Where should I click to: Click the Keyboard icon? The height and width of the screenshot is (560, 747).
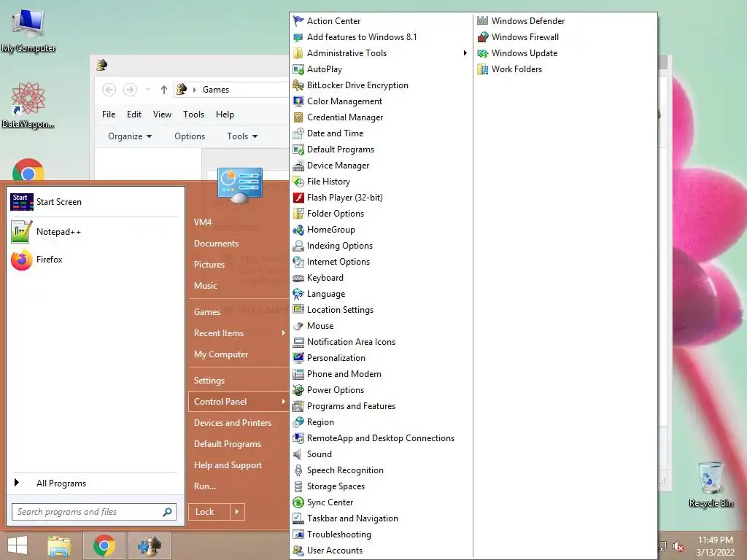pos(298,278)
